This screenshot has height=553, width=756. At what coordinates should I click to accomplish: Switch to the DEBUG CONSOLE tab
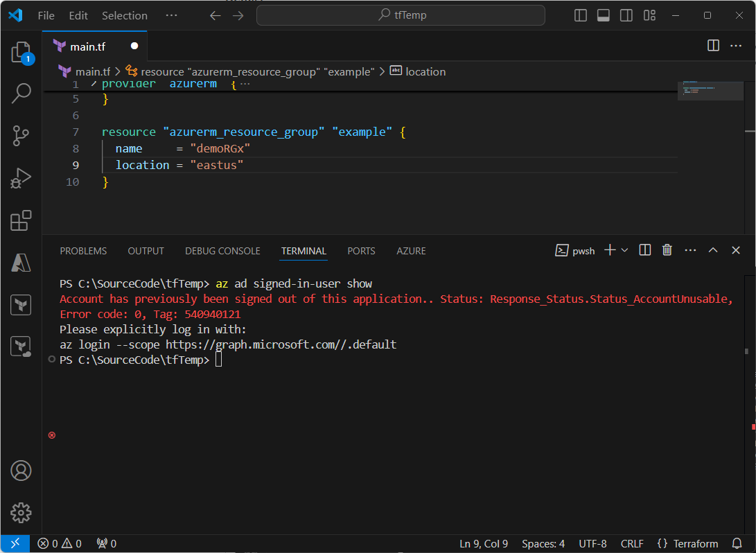(x=222, y=251)
